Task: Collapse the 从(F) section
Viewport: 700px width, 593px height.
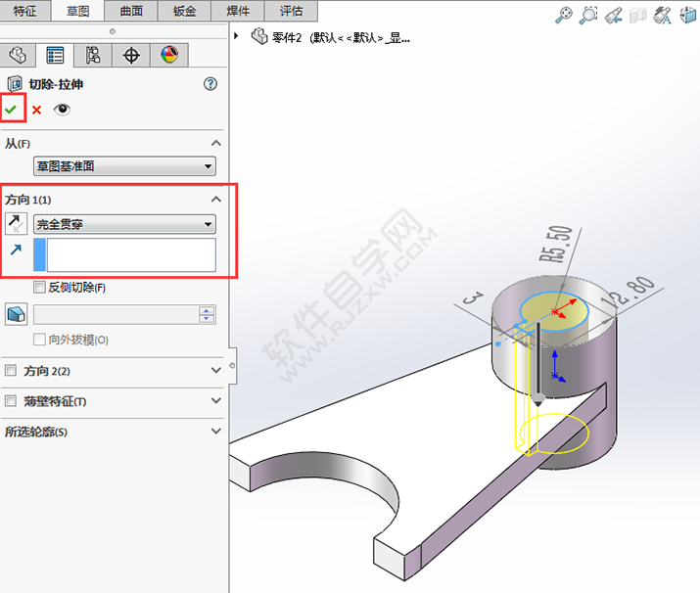Action: (216, 143)
